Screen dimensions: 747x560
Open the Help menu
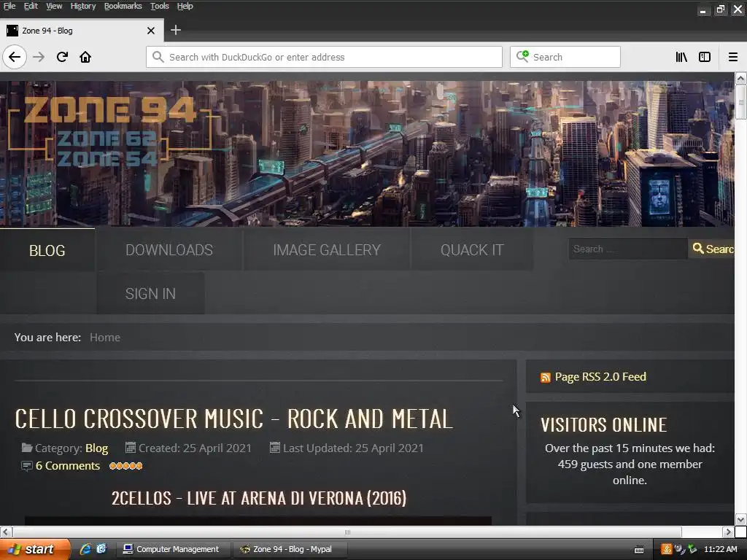[x=185, y=6]
